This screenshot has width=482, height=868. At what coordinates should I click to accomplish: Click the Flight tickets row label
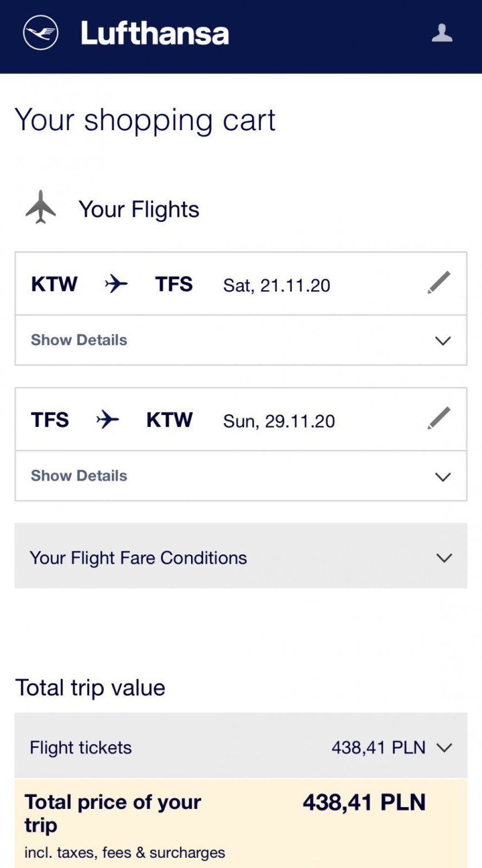click(81, 748)
